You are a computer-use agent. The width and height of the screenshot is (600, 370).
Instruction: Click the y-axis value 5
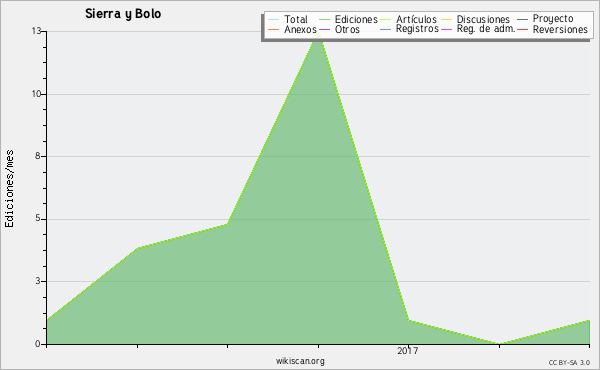coord(38,218)
